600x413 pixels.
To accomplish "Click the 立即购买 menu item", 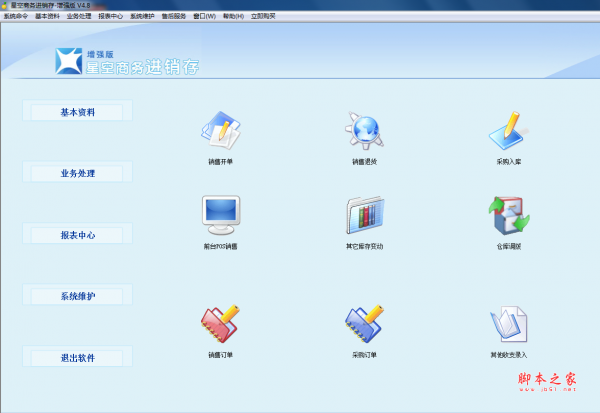I will tap(263, 17).
